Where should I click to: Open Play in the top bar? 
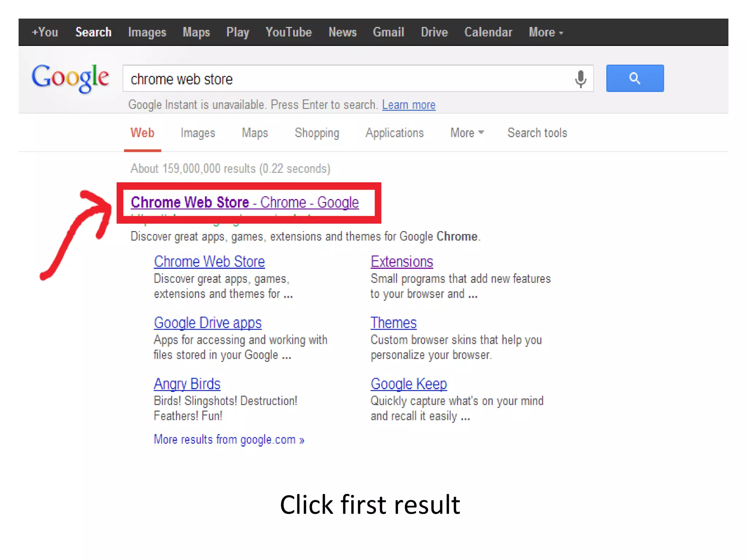238,32
